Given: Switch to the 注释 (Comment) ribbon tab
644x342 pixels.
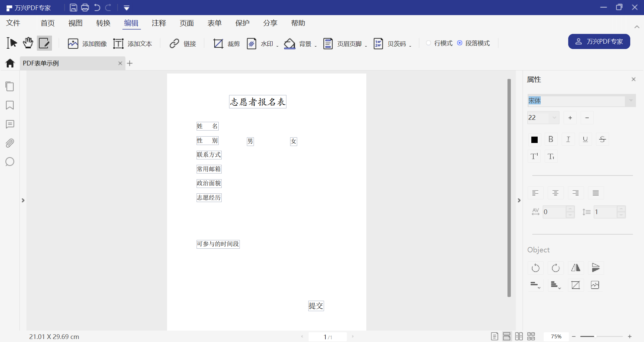Looking at the screenshot, I should point(159,23).
